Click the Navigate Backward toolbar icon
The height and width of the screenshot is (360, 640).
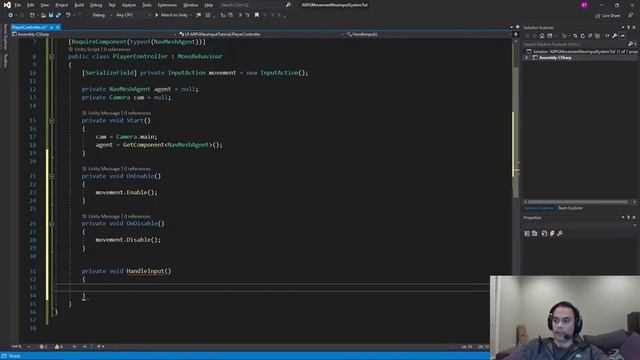tap(11, 15)
